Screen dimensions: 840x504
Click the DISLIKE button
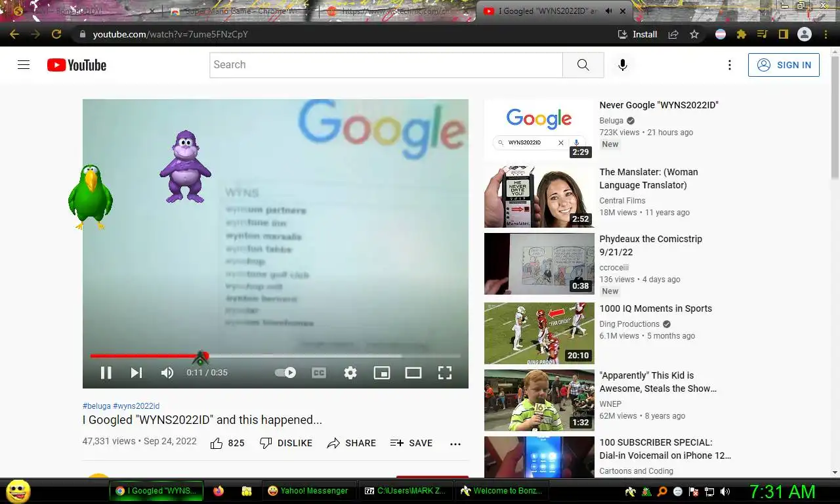coord(286,443)
